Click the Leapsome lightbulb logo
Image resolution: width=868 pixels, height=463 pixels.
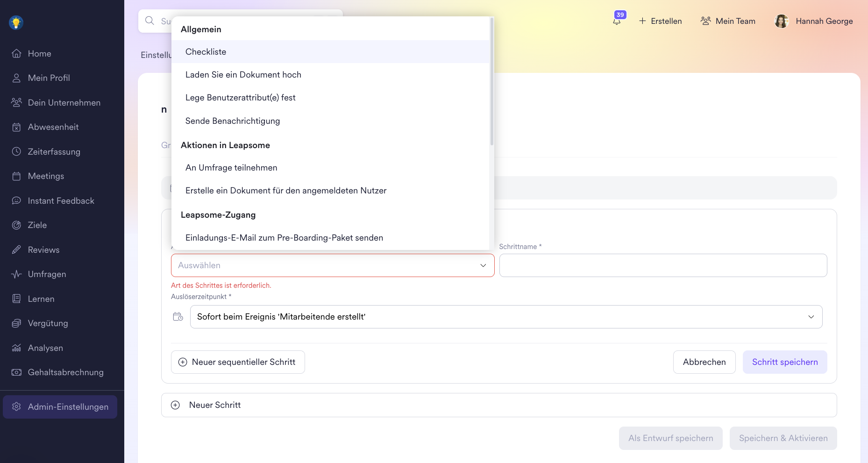coord(16,22)
